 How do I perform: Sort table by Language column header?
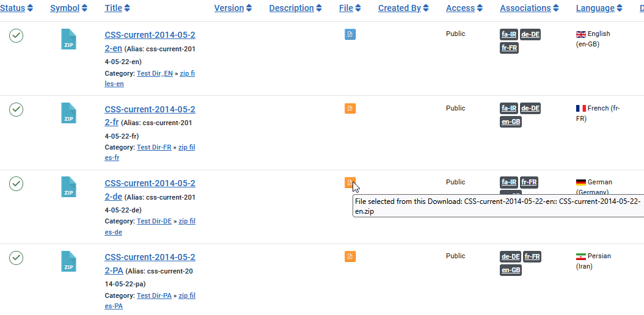[x=599, y=8]
